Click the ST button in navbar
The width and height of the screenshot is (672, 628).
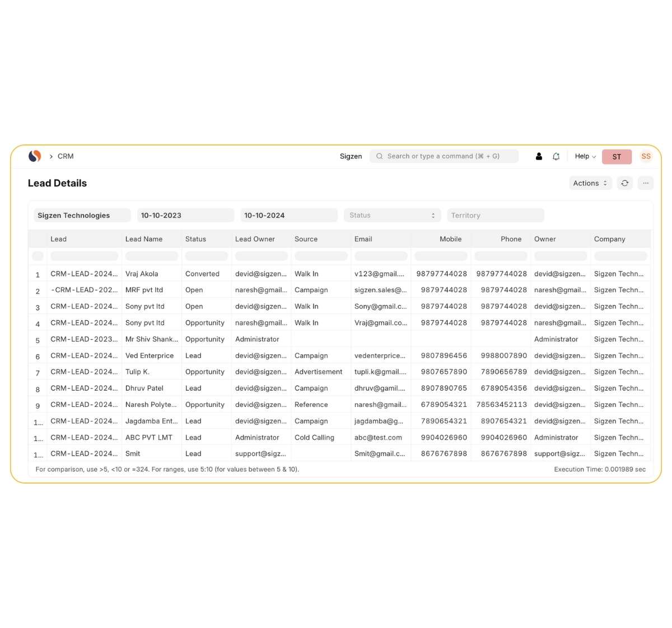tap(617, 157)
